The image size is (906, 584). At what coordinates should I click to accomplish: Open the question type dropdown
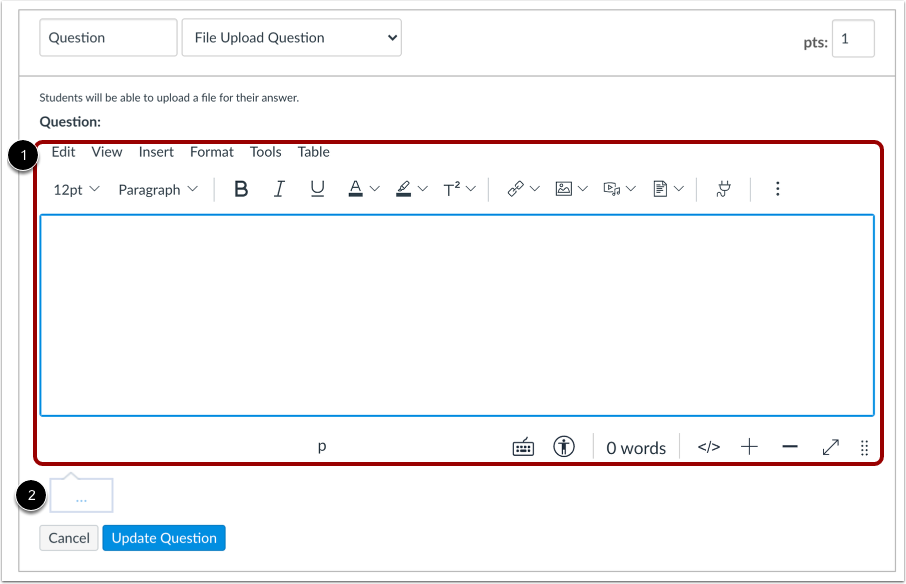(291, 37)
